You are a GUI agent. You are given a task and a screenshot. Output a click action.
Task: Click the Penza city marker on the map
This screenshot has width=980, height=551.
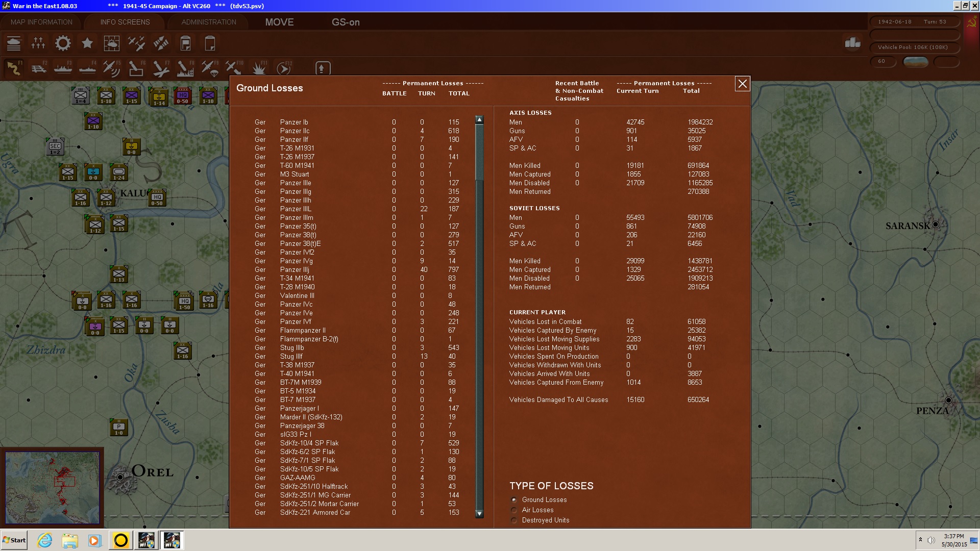[x=948, y=400]
